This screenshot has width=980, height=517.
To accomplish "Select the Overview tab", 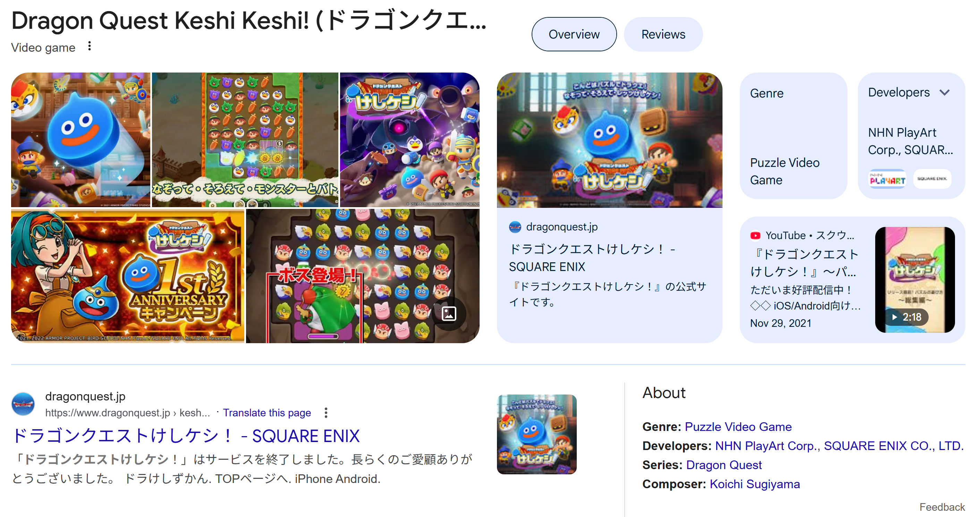I will [x=574, y=34].
